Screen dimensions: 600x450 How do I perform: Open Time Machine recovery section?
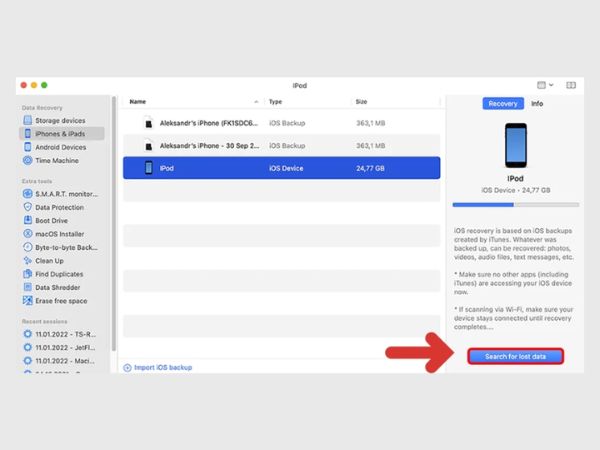click(55, 160)
